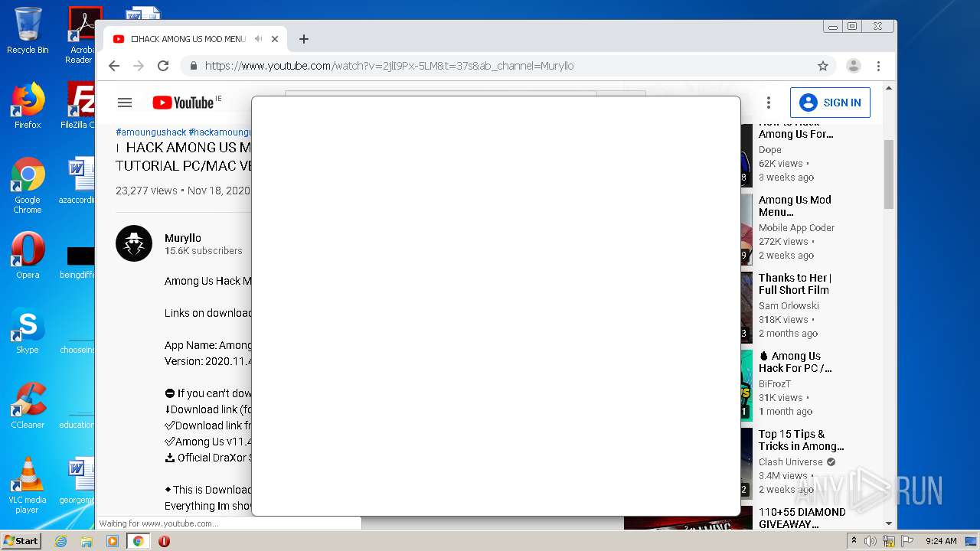Open Internet Explorer from taskbar

tap(61, 541)
